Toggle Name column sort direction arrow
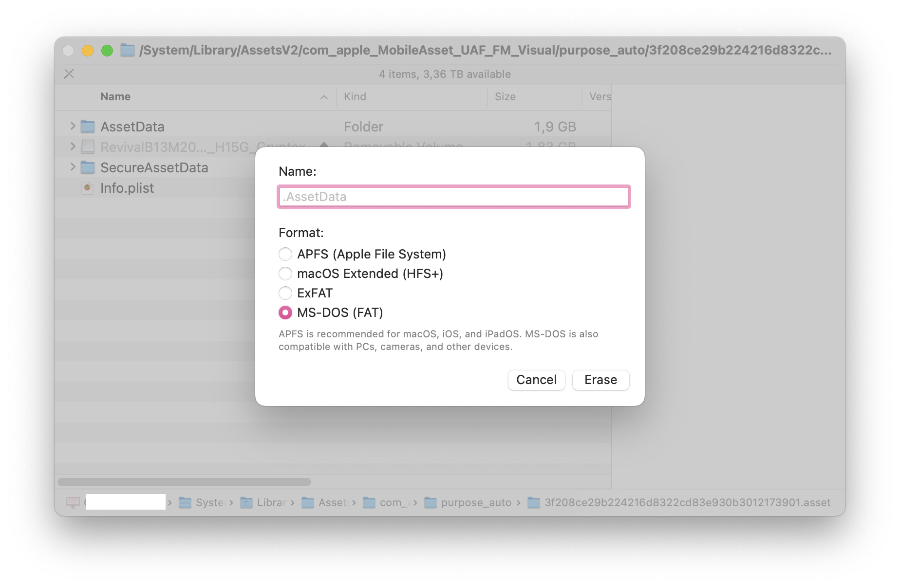 324,97
